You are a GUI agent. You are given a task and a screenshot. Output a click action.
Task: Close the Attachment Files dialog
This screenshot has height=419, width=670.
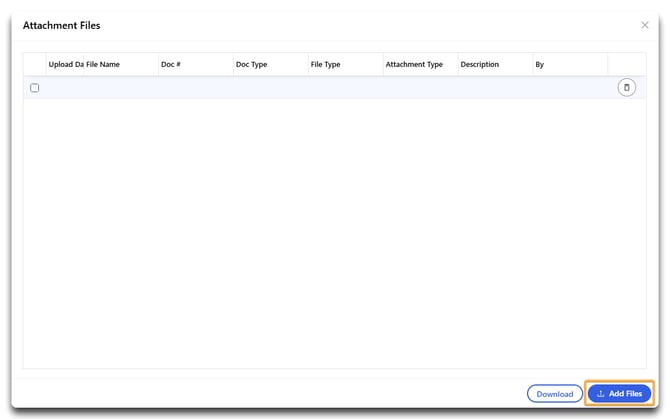click(644, 25)
